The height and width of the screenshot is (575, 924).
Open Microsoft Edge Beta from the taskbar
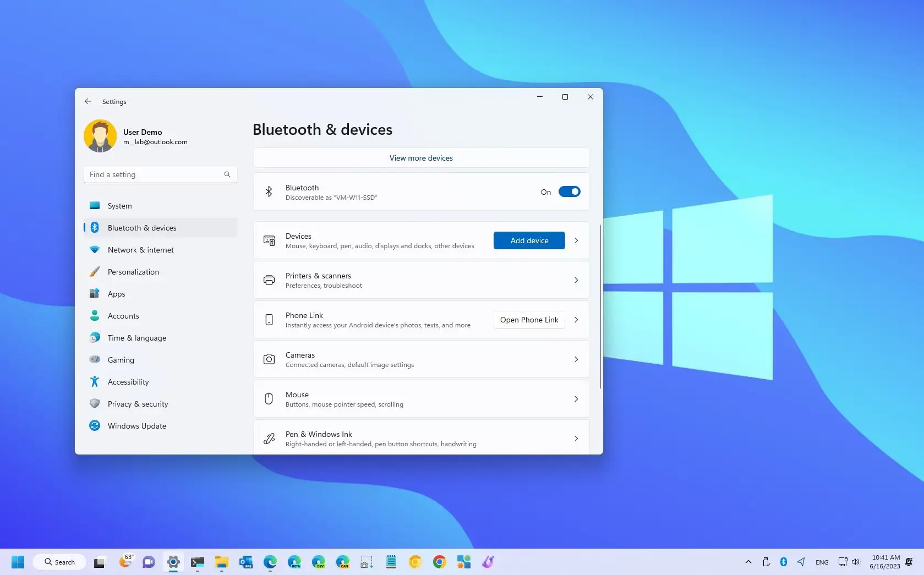click(294, 562)
